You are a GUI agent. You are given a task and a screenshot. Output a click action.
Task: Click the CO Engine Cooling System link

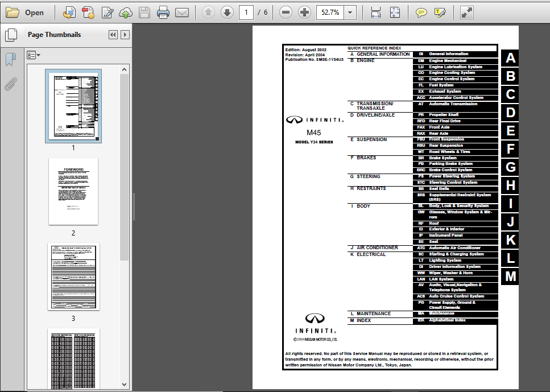click(455, 73)
